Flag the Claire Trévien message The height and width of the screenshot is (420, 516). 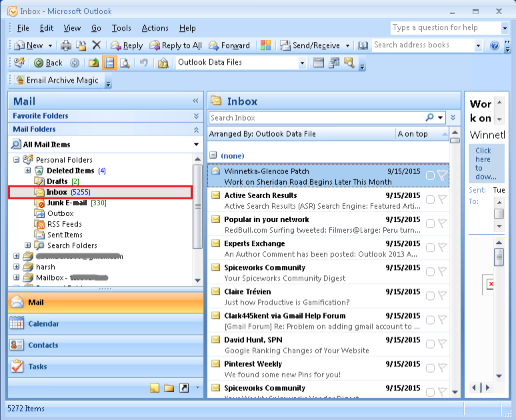tap(443, 295)
